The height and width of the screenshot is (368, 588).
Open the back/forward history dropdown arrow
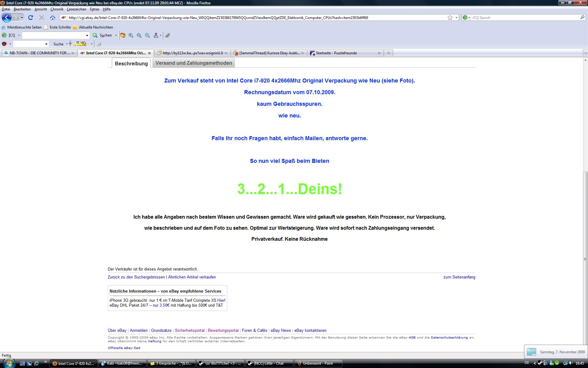coord(22,17)
